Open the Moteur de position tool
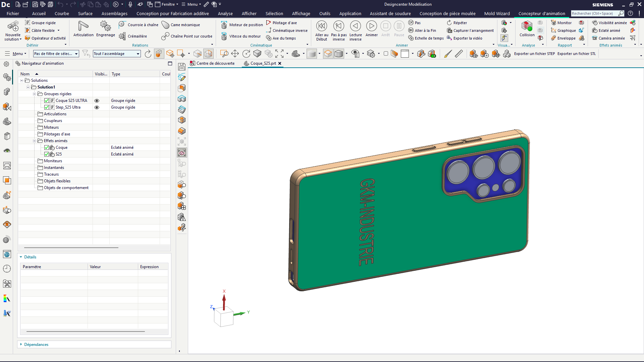Screen dimensions: 644x362 [242, 25]
